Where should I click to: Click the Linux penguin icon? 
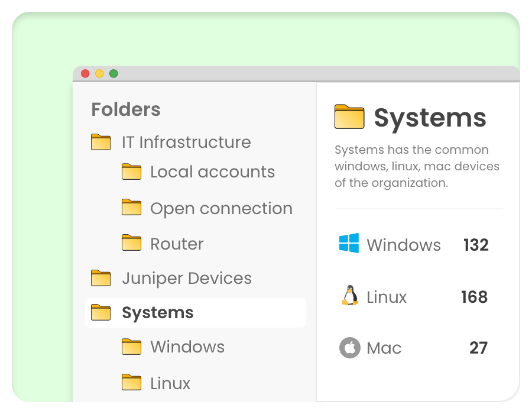pos(349,296)
